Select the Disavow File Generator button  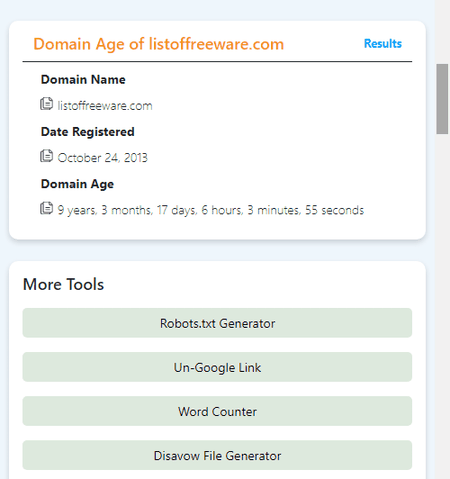[x=217, y=455]
